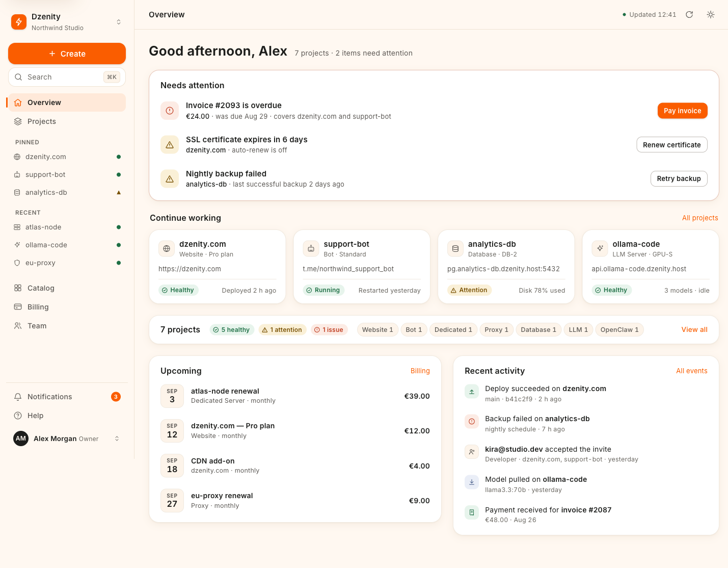
Task: Filter by the 1 issue chip
Action: (x=329, y=330)
